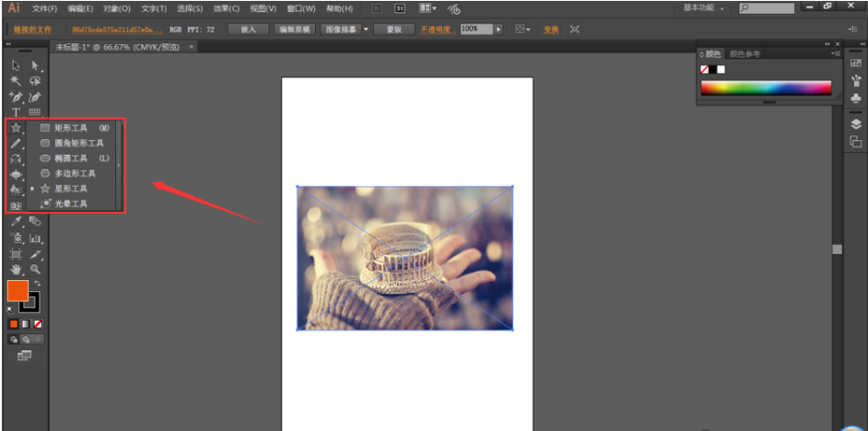Set paint mode to None
868x431 pixels.
(38, 324)
